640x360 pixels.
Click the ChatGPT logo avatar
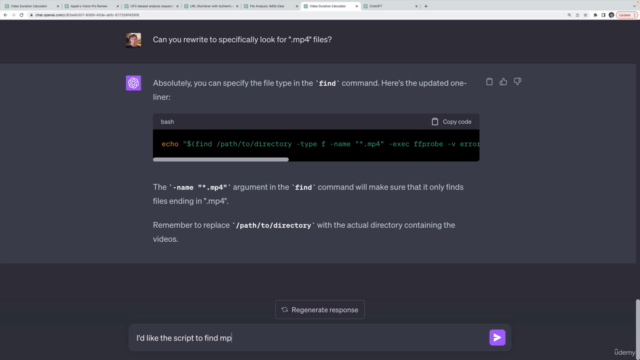coord(133,83)
